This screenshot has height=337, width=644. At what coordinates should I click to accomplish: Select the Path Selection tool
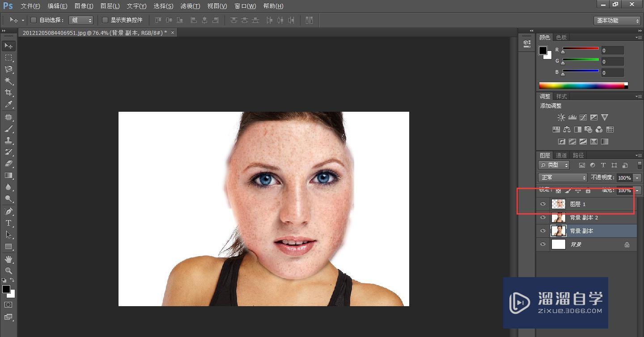point(8,234)
